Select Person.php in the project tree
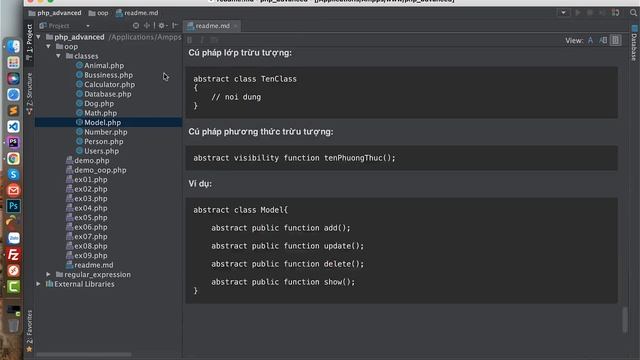Image resolution: width=640 pixels, height=360 pixels. [x=103, y=142]
